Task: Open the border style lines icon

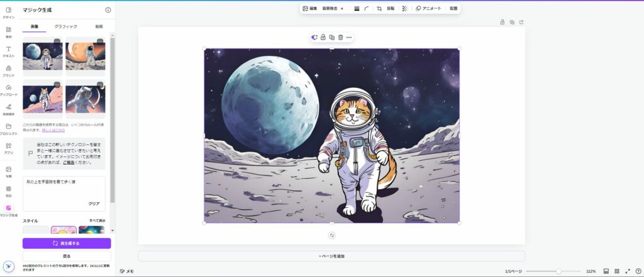Action: (x=357, y=9)
